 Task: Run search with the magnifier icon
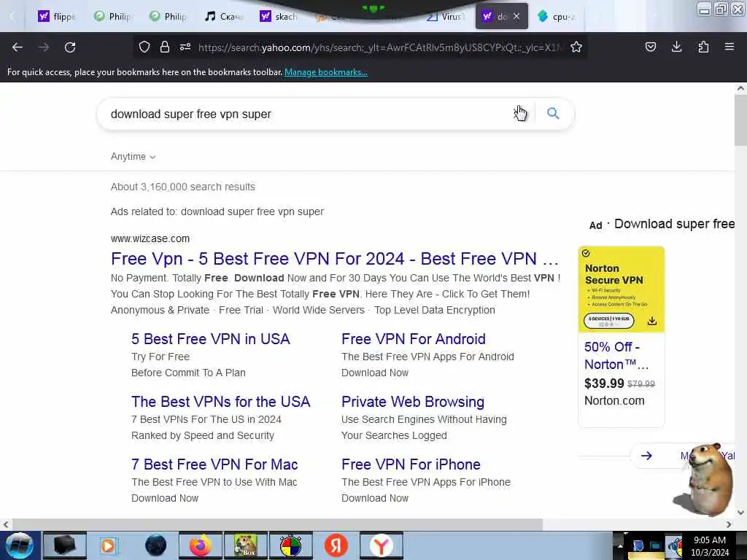click(553, 113)
